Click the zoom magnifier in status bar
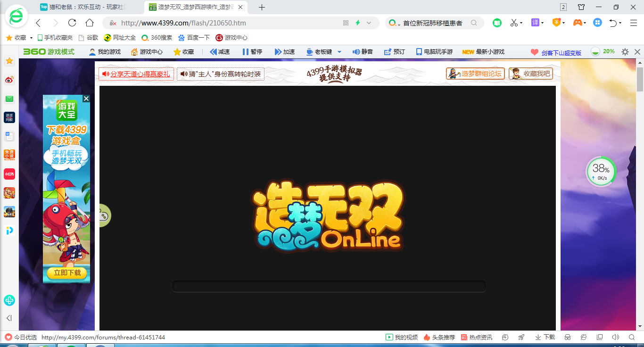 [632, 337]
